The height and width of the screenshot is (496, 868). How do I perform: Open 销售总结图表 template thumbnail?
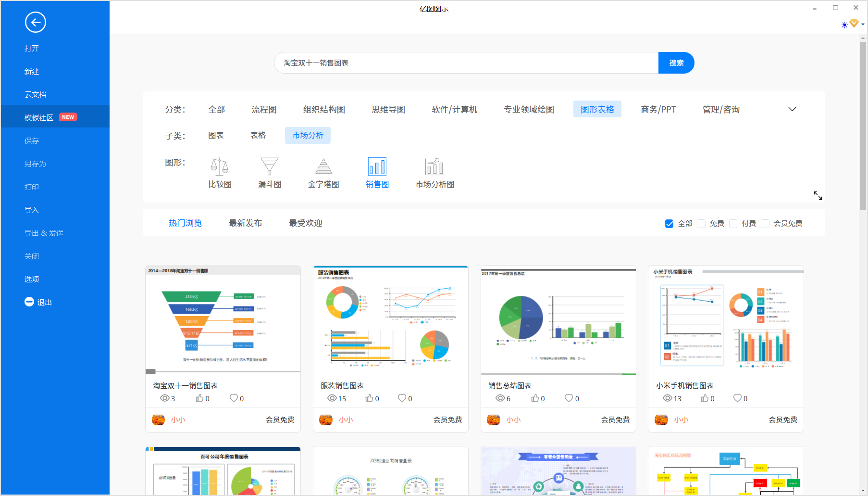pos(558,320)
